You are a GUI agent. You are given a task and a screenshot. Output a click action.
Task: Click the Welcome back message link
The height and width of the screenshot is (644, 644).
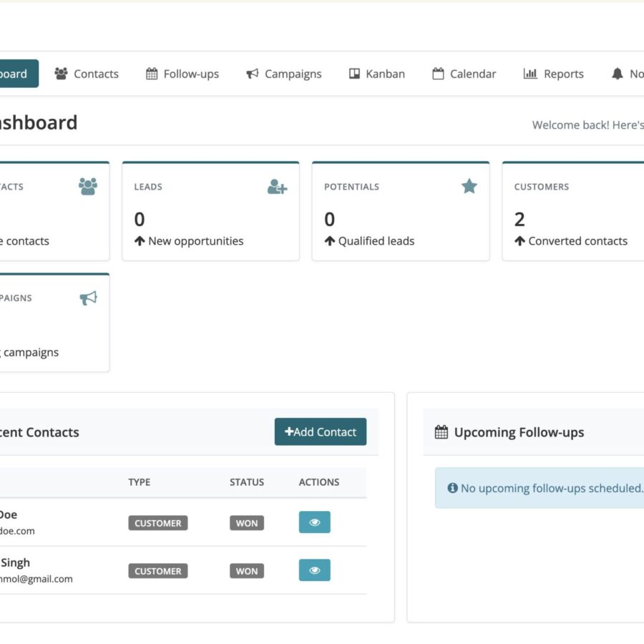587,125
